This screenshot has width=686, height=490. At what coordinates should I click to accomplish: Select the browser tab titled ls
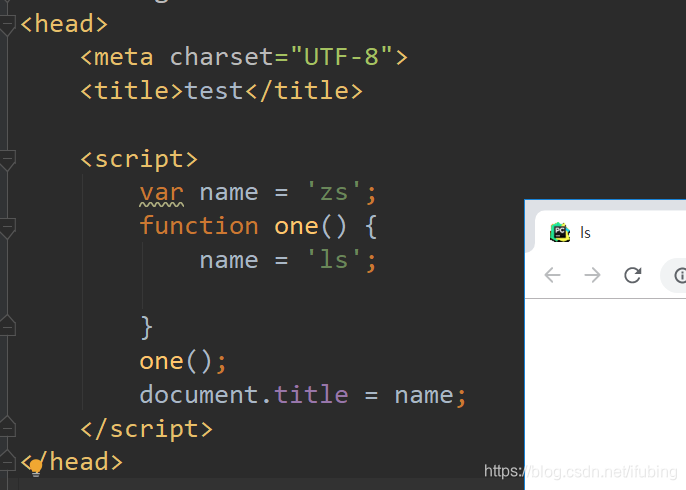click(x=610, y=232)
